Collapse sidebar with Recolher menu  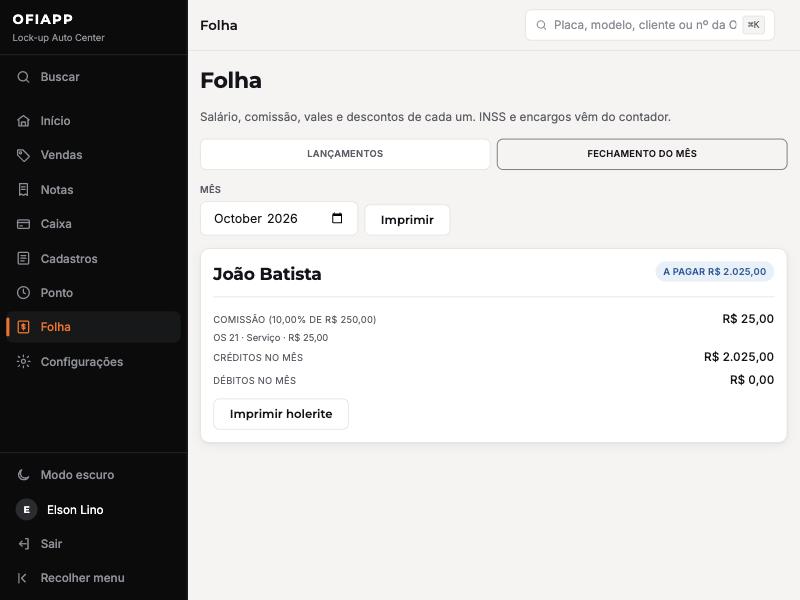[93, 578]
